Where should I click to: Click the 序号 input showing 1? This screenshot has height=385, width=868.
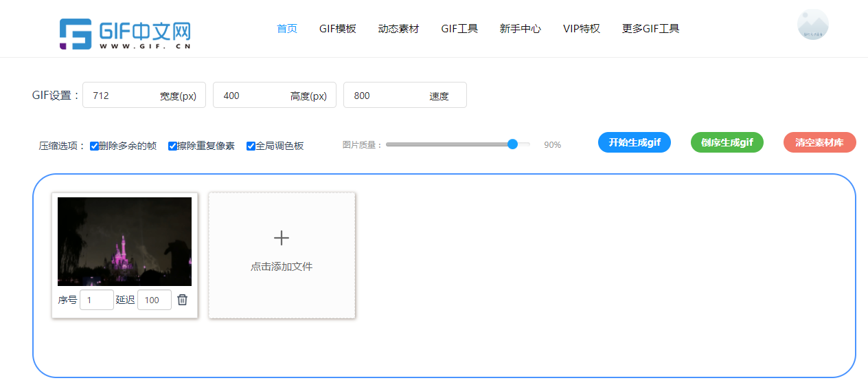97,300
